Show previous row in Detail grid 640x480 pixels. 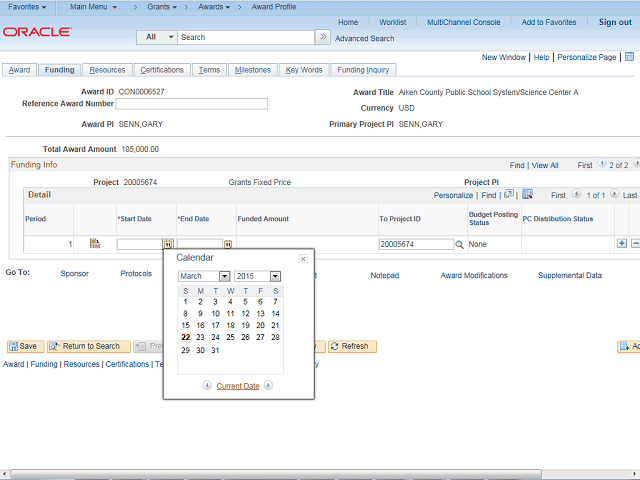pyautogui.click(x=576, y=193)
